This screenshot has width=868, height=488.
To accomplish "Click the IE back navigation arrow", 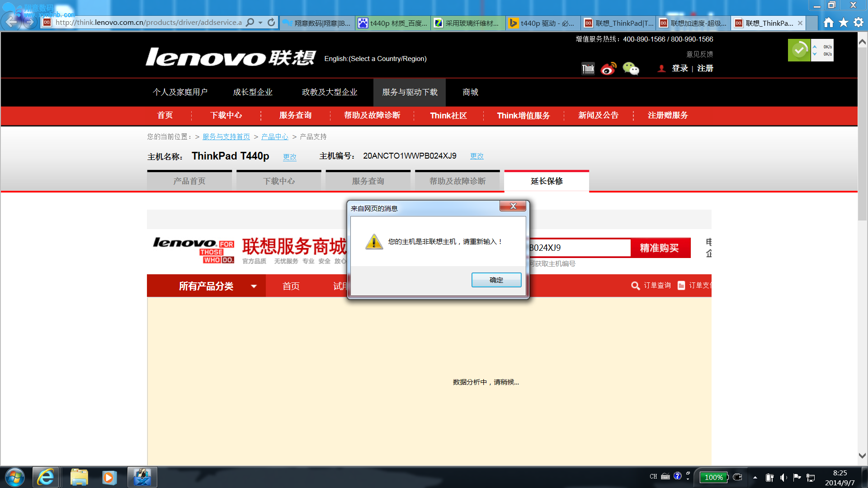I will click(12, 21).
